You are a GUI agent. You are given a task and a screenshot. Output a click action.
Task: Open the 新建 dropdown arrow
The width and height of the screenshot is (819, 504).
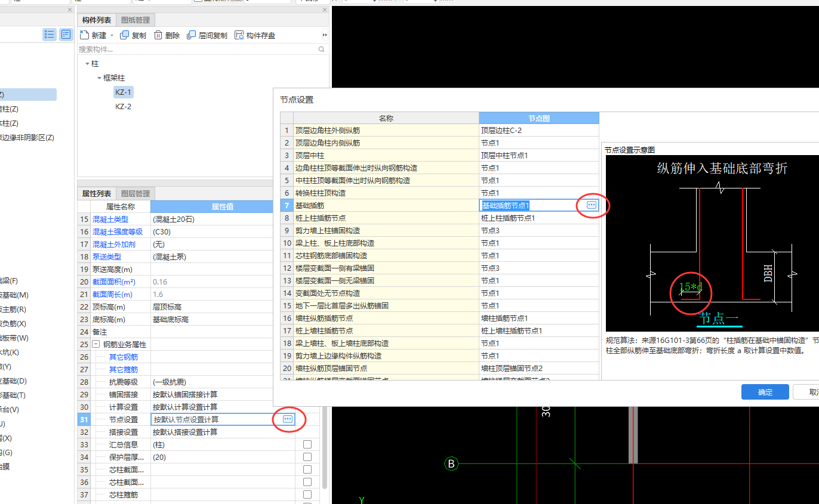(112, 36)
